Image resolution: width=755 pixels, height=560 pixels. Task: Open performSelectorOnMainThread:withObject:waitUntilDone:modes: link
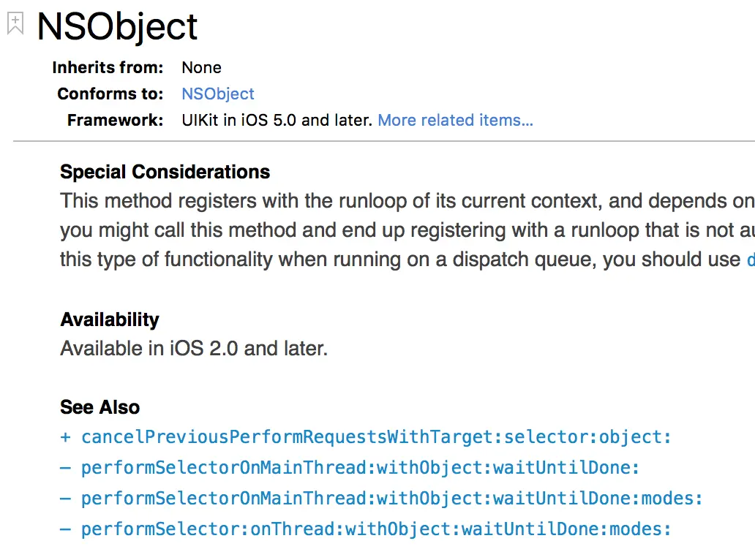click(x=391, y=499)
